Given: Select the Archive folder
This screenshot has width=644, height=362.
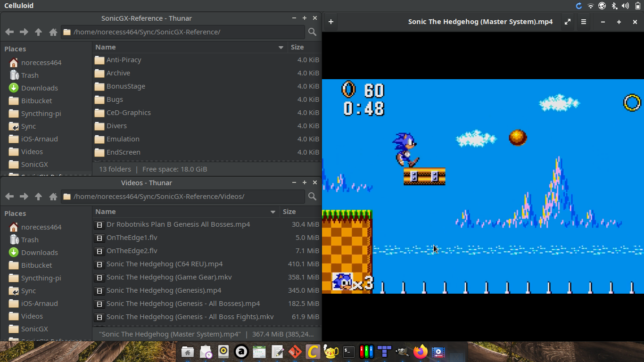Looking at the screenshot, I should coord(206,73).
